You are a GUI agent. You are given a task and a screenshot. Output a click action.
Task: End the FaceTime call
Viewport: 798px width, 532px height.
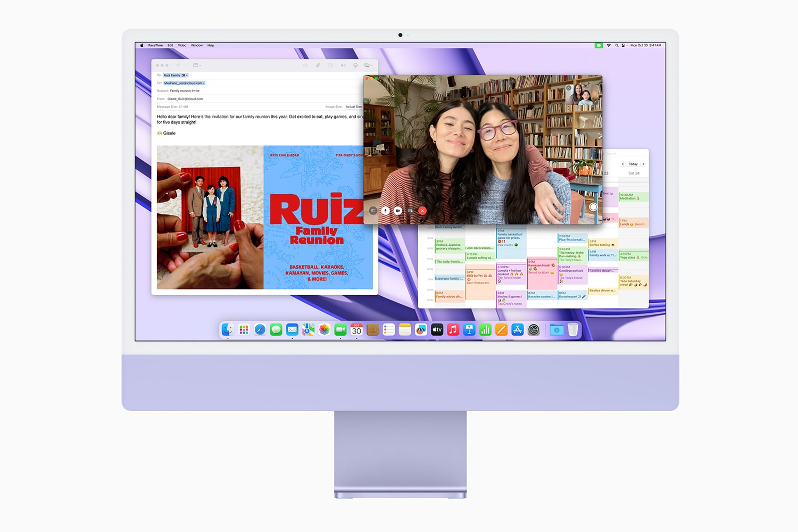pos(422,211)
